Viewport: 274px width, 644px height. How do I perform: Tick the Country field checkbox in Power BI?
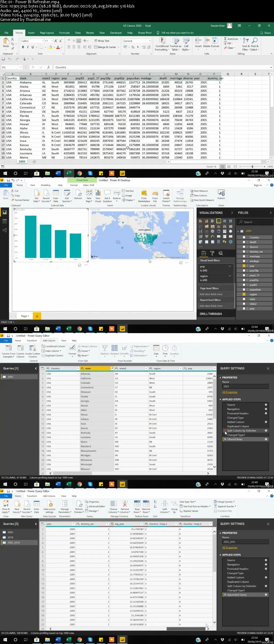pos(244,237)
